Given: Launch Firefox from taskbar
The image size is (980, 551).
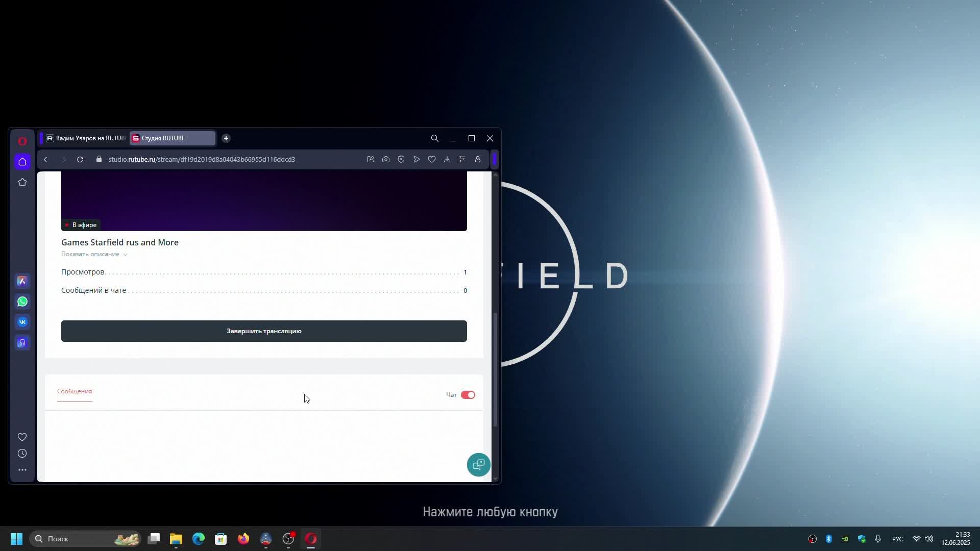Looking at the screenshot, I should pyautogui.click(x=243, y=539).
